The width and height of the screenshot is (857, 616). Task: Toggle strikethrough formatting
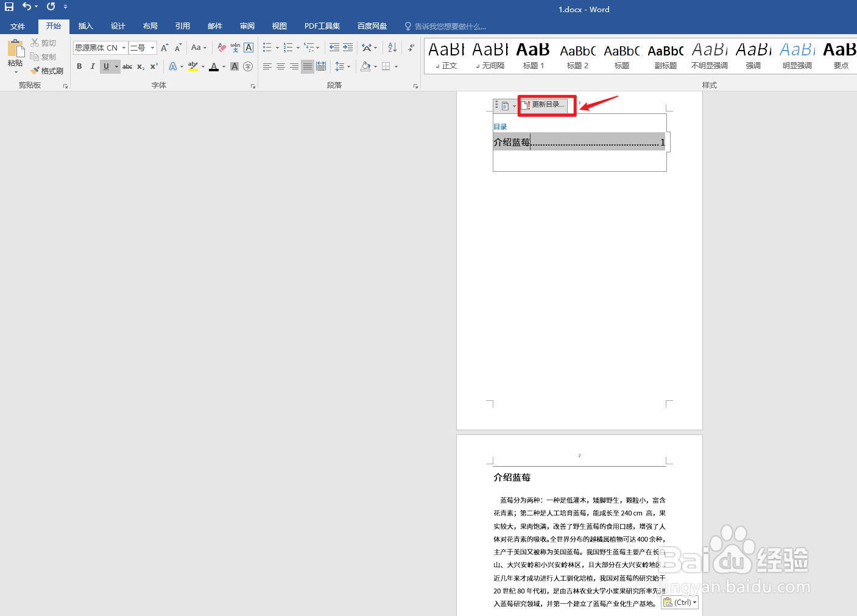tap(127, 66)
